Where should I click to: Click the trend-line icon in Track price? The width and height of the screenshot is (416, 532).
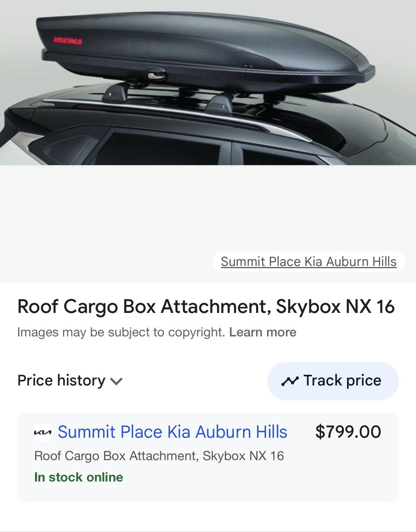coord(290,381)
